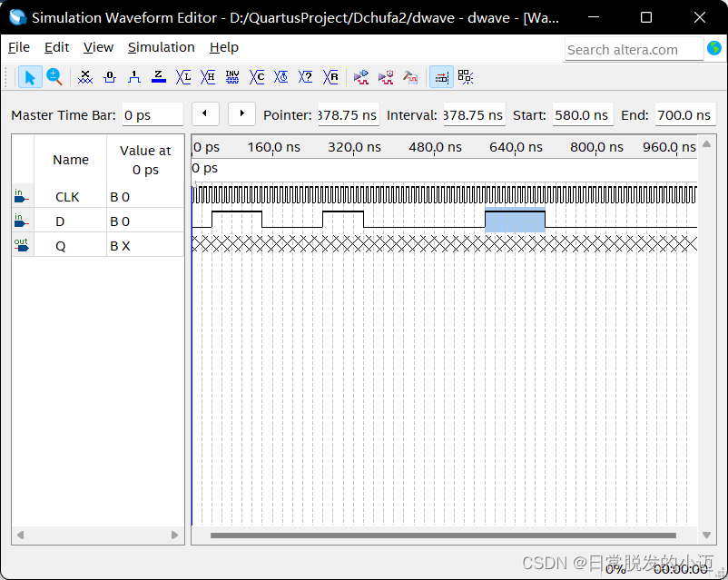Run Timing Simulation
728x580 pixels.
386,77
